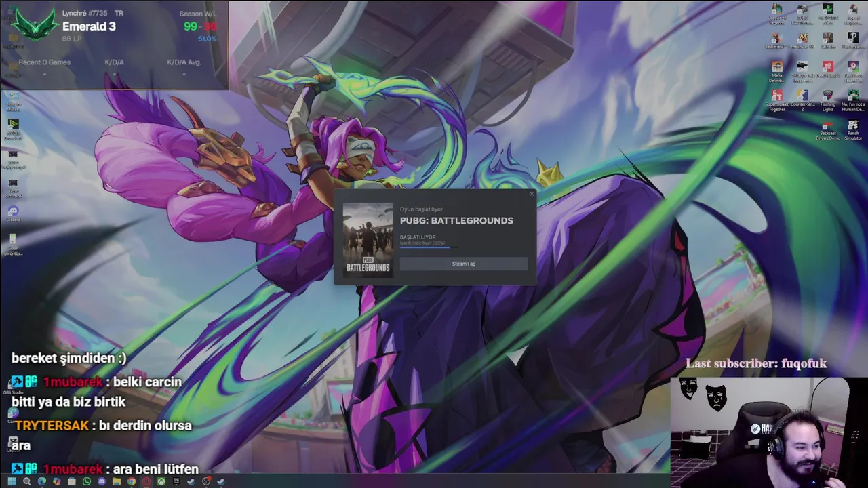Open Discord from the taskbar

tap(102, 481)
